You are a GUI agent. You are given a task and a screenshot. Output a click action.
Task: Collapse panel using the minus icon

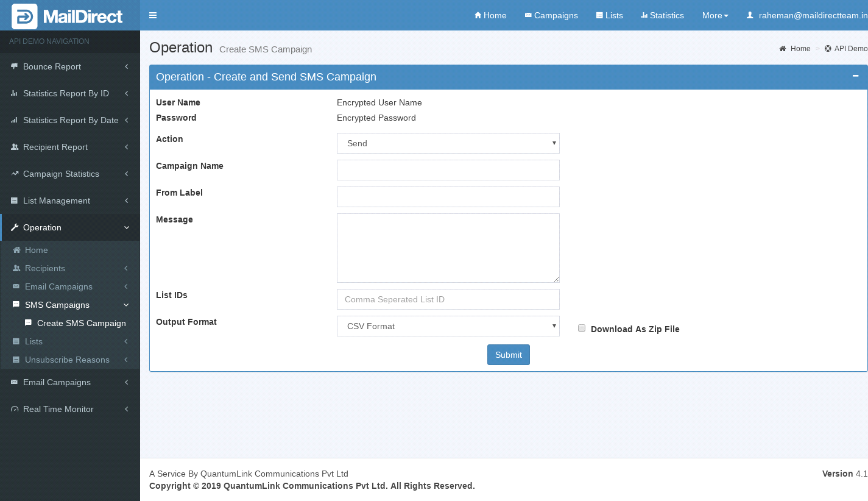[x=855, y=76]
